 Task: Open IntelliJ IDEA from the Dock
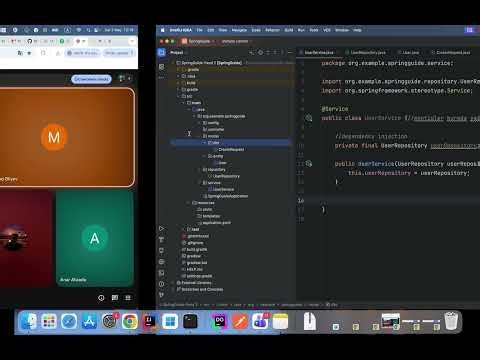coord(150,322)
